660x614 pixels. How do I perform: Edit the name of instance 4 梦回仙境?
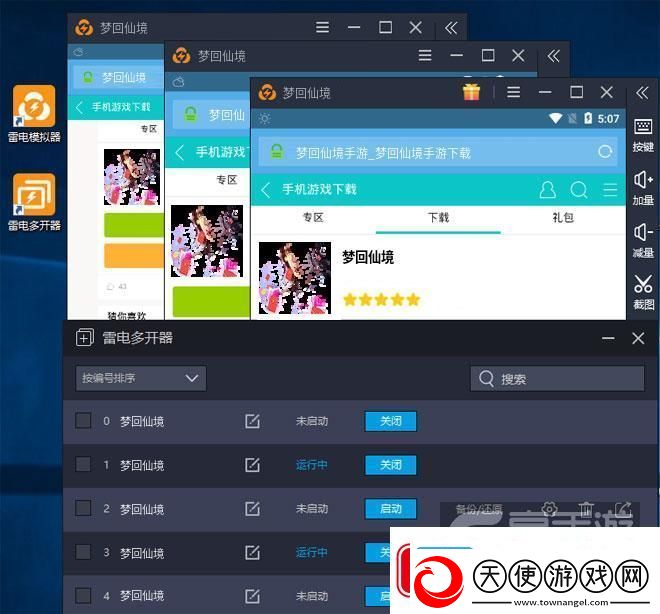coord(252,596)
